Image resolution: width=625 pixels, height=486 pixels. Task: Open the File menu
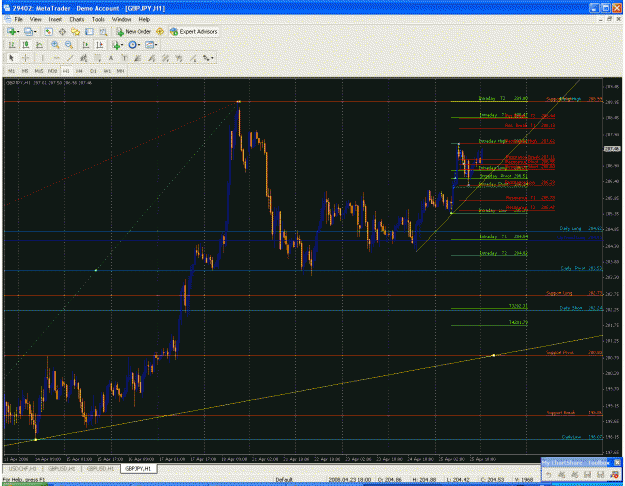[x=18, y=19]
